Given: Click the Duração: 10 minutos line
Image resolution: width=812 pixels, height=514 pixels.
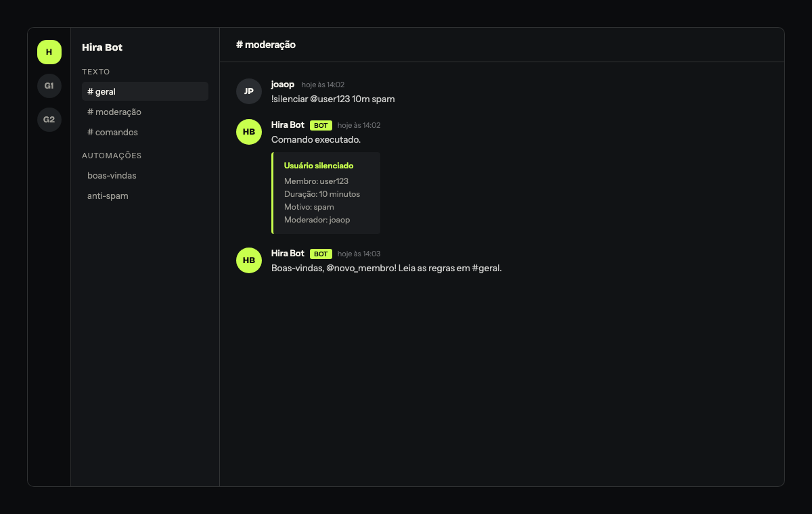Looking at the screenshot, I should point(322,194).
